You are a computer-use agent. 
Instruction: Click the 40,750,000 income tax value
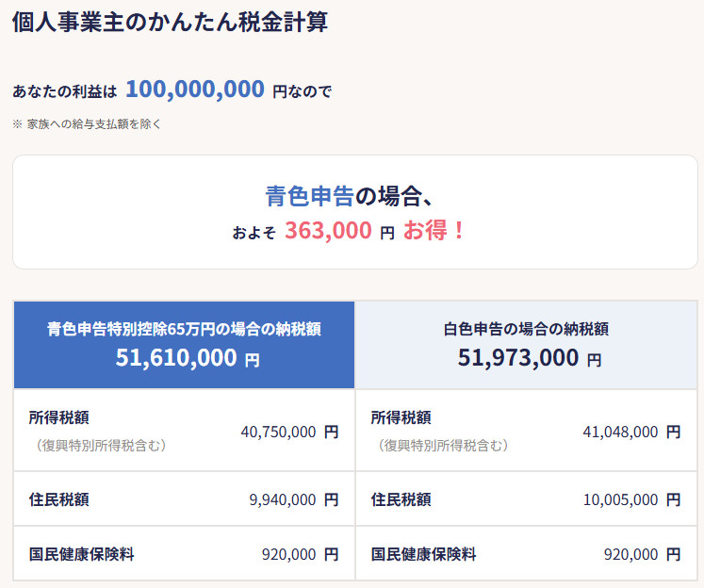click(278, 432)
